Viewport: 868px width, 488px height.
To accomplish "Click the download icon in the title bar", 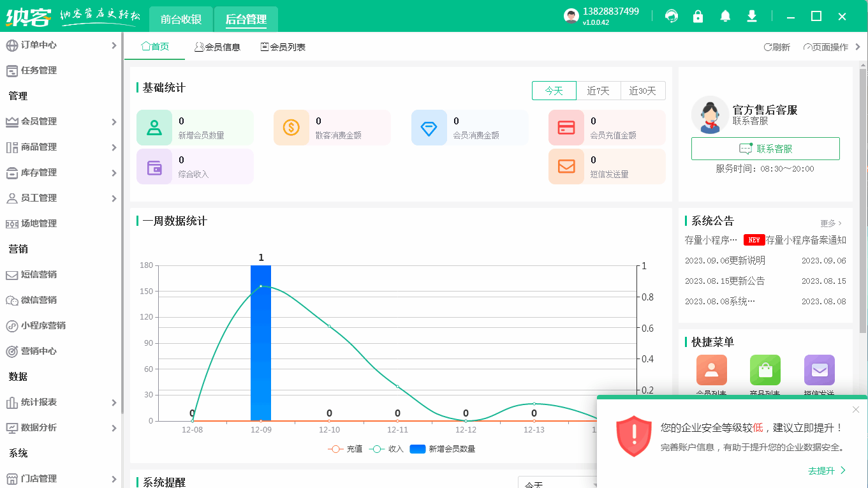I will pos(752,15).
